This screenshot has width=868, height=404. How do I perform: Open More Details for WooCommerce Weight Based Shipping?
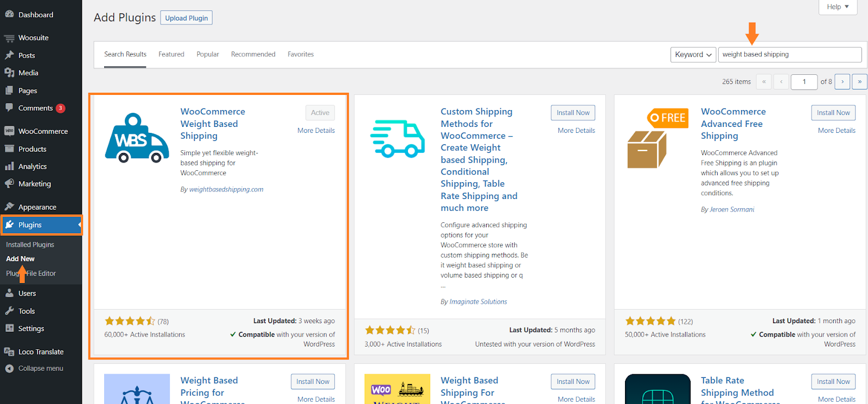point(316,131)
